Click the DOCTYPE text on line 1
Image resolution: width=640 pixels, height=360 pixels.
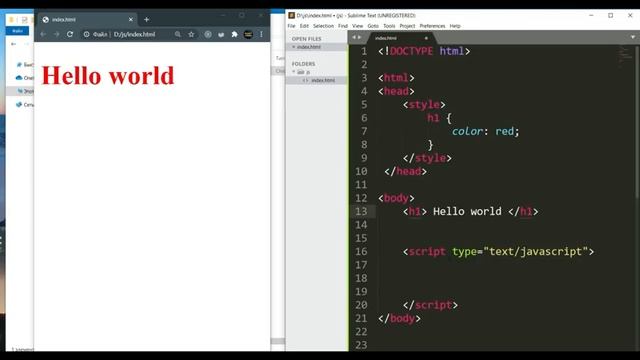[x=411, y=51]
